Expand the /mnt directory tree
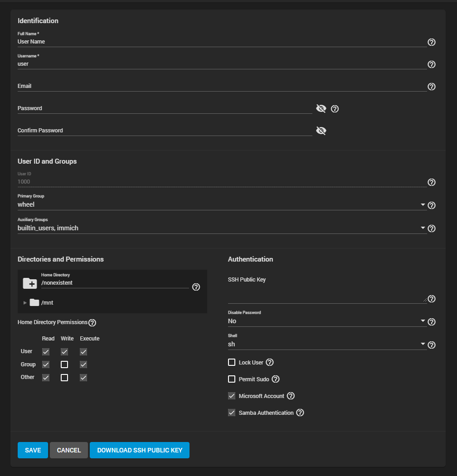 (25, 302)
